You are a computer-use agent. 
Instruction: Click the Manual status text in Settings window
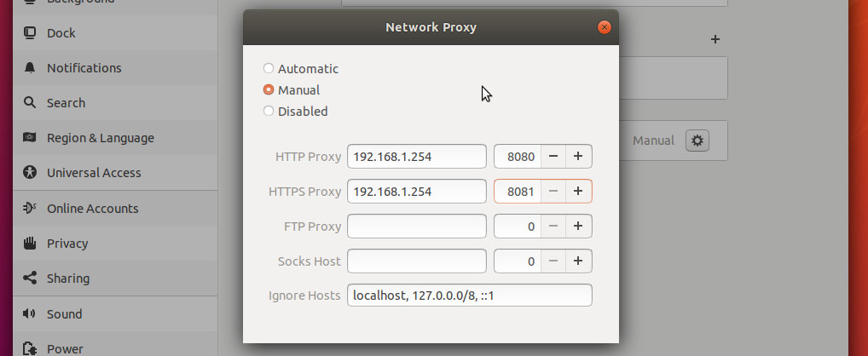coord(653,141)
